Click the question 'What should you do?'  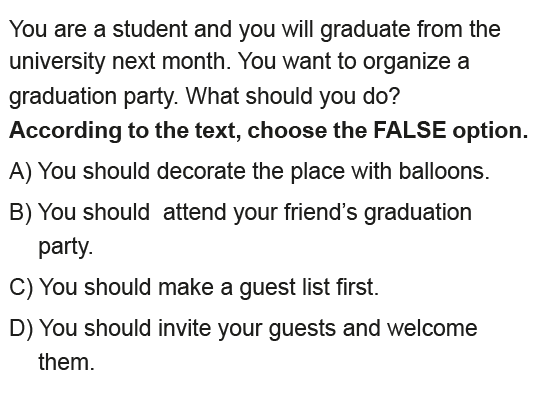click(x=293, y=96)
